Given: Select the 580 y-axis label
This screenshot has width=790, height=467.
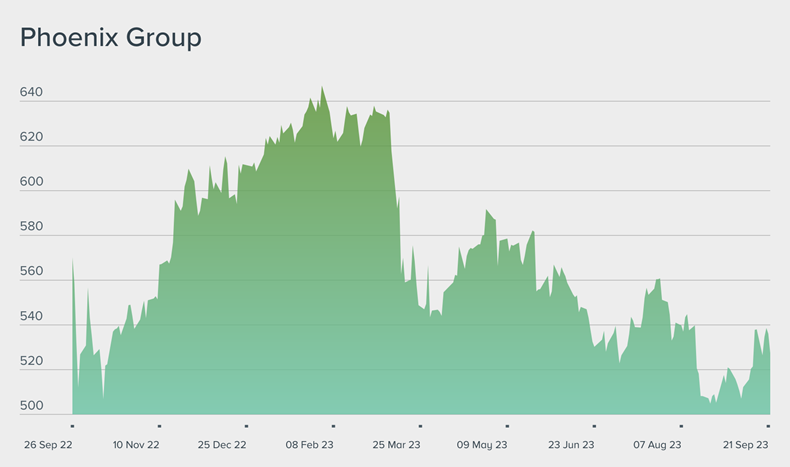Looking at the screenshot, I should (31, 226).
